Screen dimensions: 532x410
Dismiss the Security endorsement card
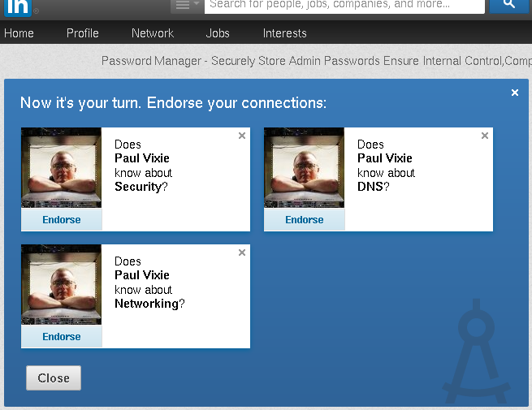pos(242,136)
